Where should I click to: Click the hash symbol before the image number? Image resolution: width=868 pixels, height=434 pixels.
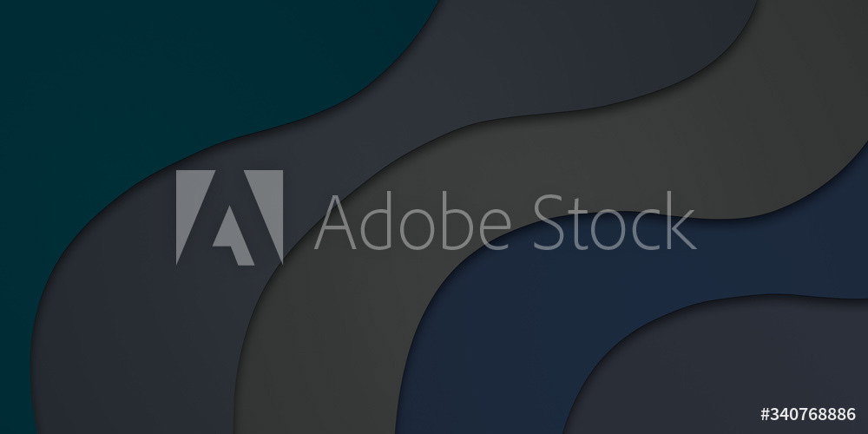pyautogui.click(x=766, y=414)
